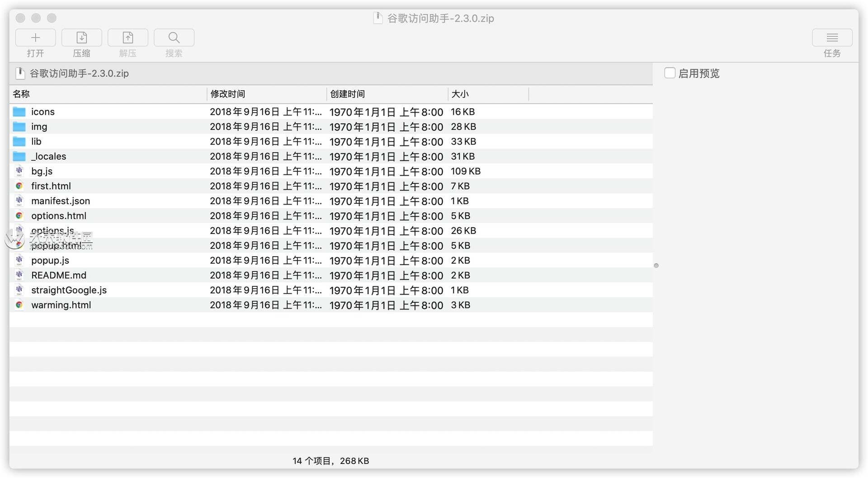Select the lib row name
868x478 pixels.
click(36, 141)
